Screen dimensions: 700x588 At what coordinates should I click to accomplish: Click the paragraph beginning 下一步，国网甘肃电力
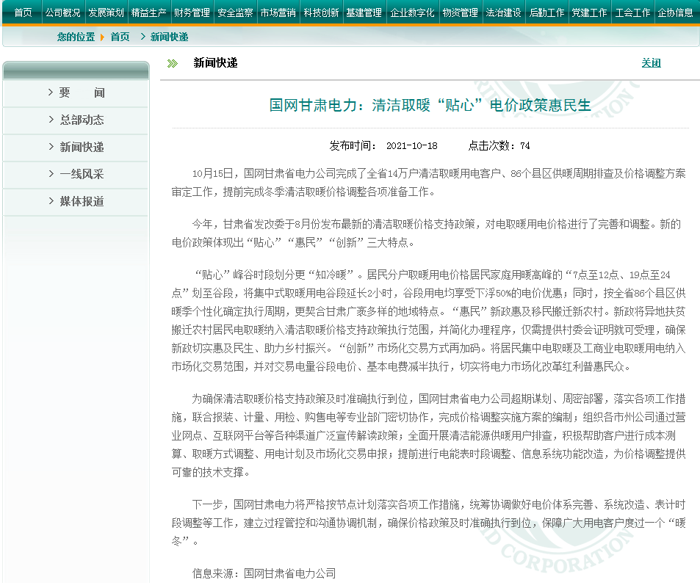428,523
